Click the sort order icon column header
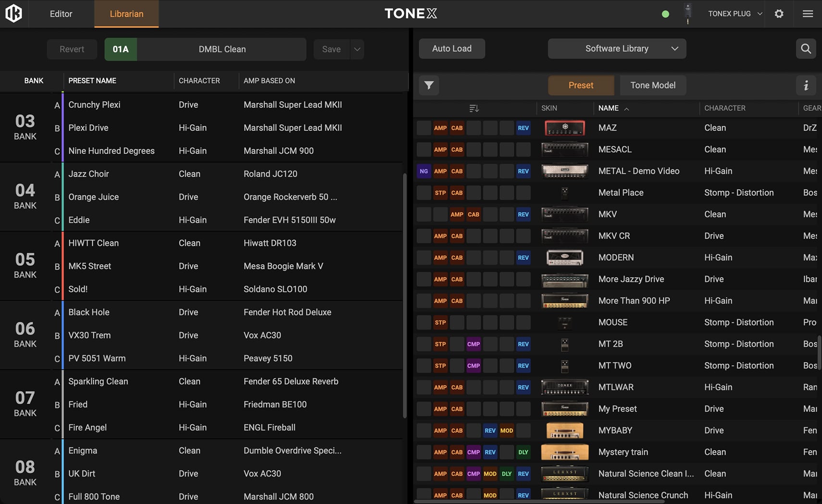The width and height of the screenshot is (822, 504). pyautogui.click(x=474, y=108)
